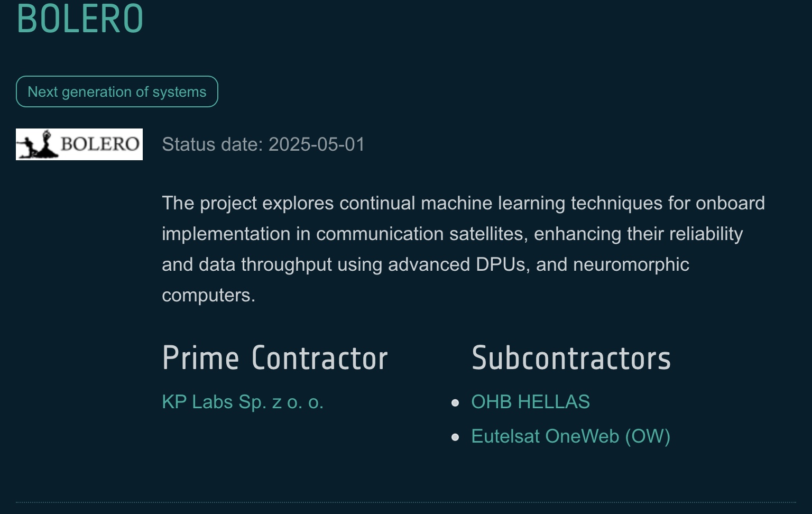Click the date 2025-05-01

coord(317,144)
